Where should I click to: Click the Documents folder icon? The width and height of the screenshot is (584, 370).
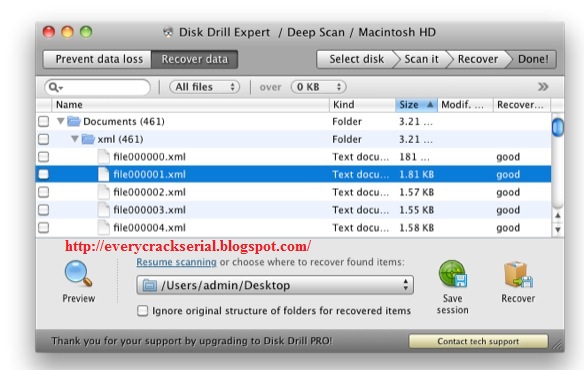pos(74,121)
